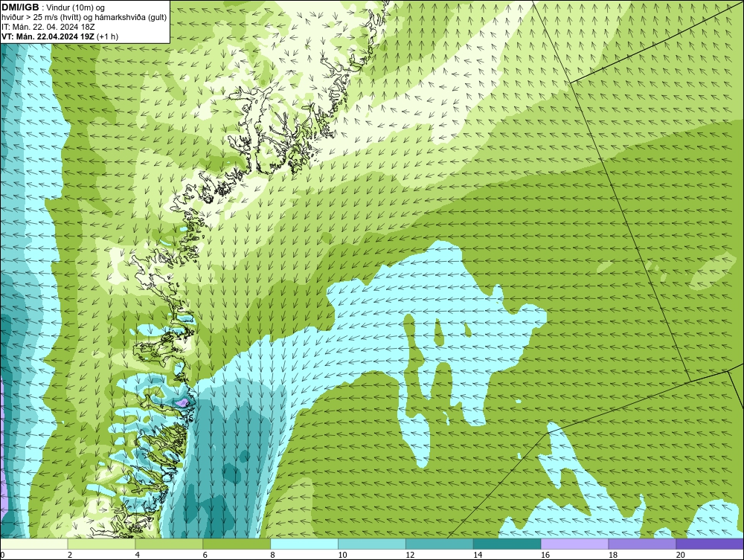Click the small purple high-wind patch on coast
This screenshot has width=744, height=560.
coord(182,402)
